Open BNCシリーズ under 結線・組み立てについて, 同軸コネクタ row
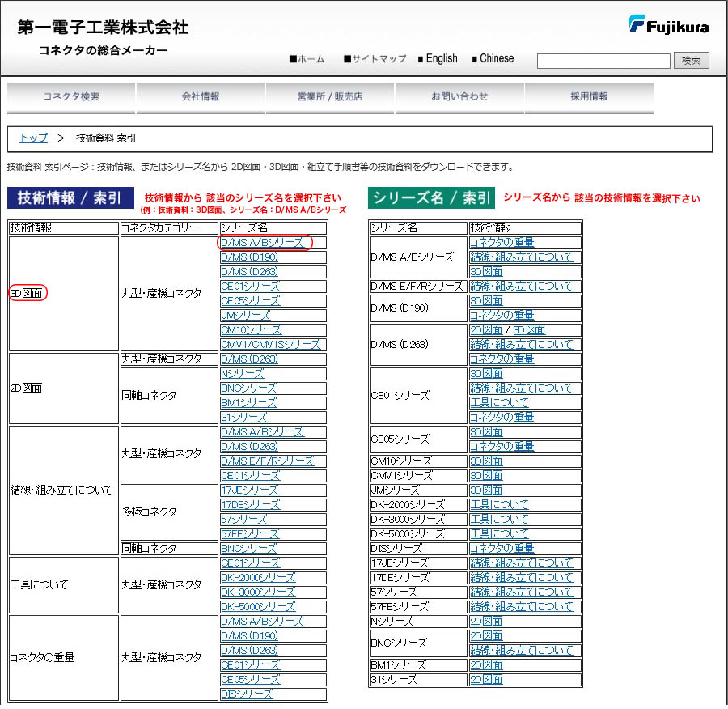Image resolution: width=728 pixels, height=709 pixels. (x=249, y=548)
